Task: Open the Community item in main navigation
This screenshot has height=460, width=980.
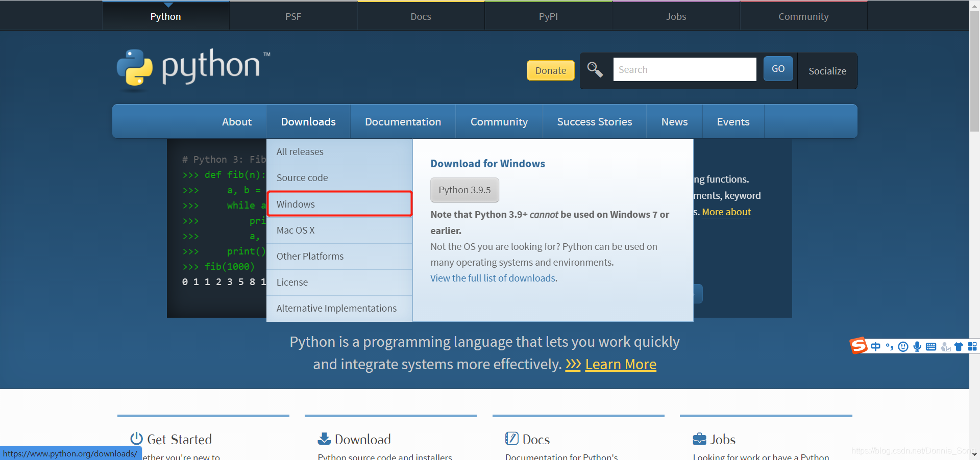Action: 499,122
